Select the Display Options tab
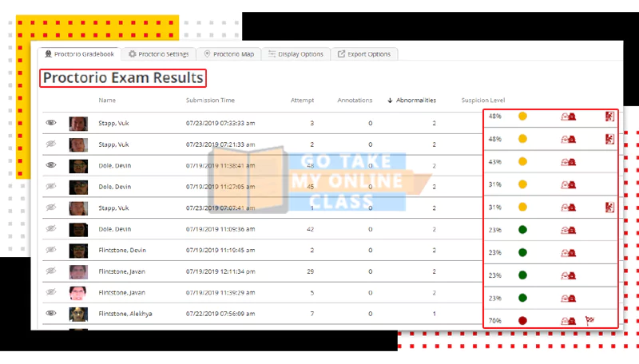This screenshot has width=639, height=364. (296, 53)
